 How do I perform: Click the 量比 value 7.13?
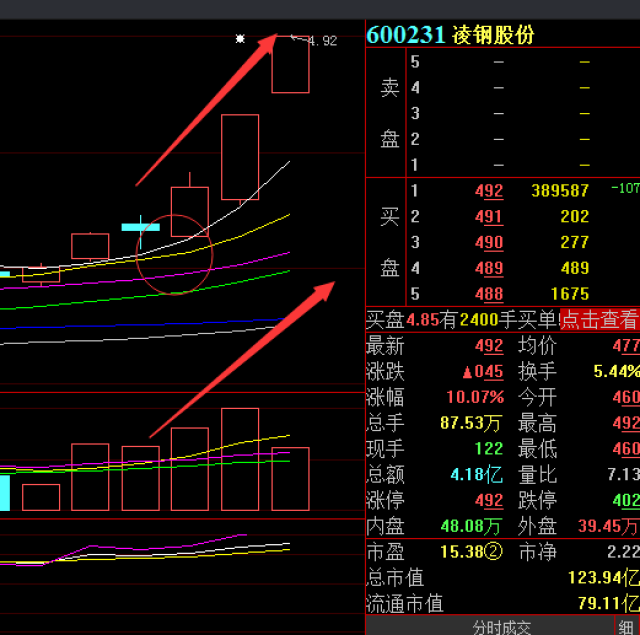point(624,475)
